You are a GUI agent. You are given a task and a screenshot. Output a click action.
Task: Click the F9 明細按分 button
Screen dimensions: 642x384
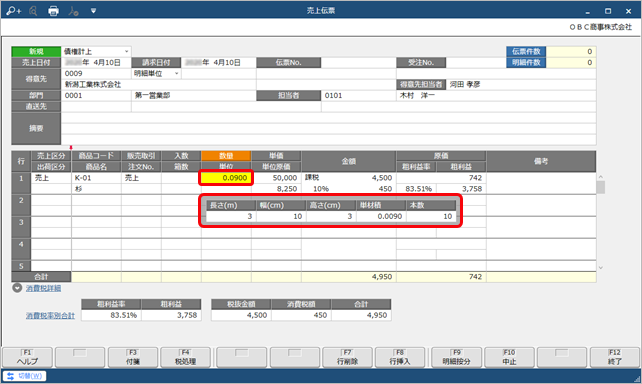(457, 357)
